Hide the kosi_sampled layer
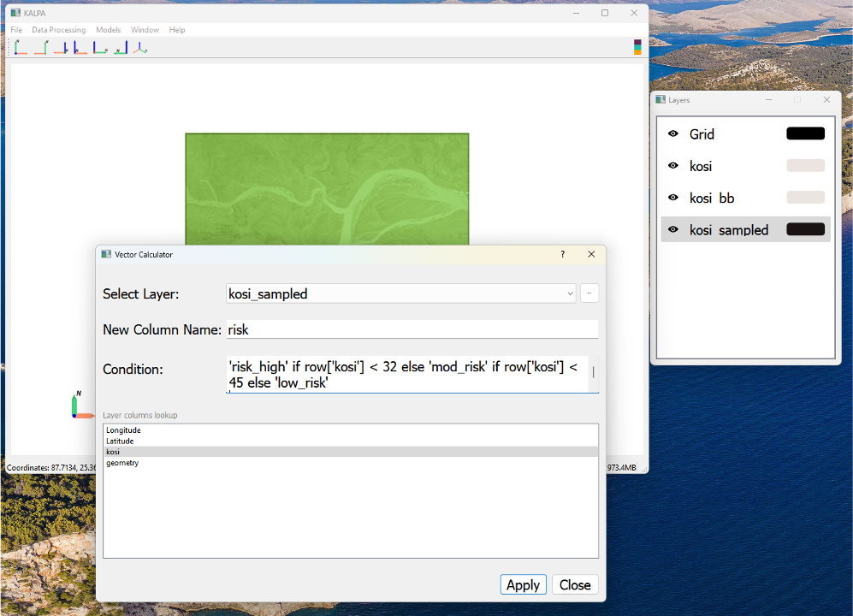This screenshot has width=853, height=616. click(673, 229)
